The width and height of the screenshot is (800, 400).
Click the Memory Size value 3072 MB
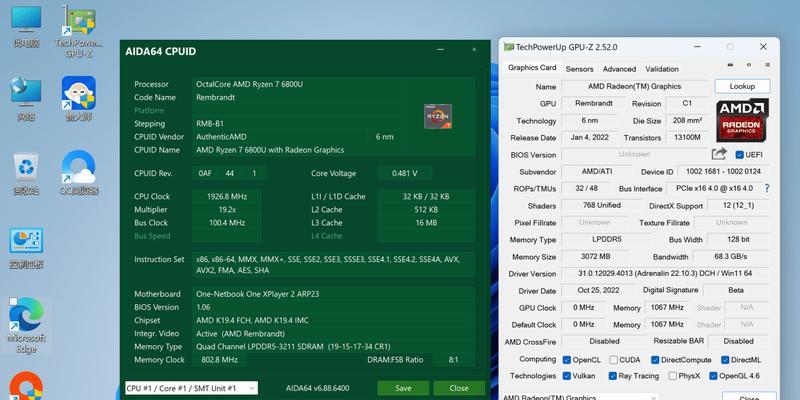coord(595,257)
